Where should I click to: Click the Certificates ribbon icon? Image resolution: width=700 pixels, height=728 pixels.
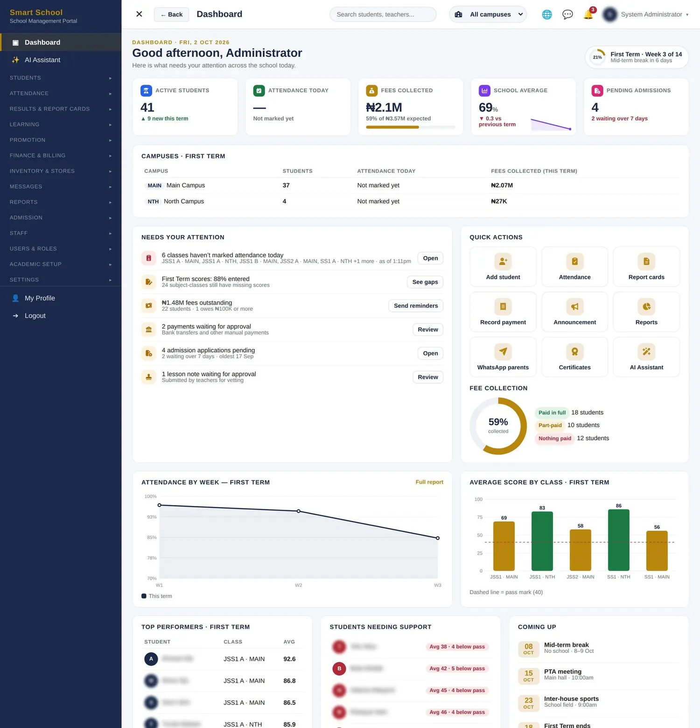coord(575,352)
